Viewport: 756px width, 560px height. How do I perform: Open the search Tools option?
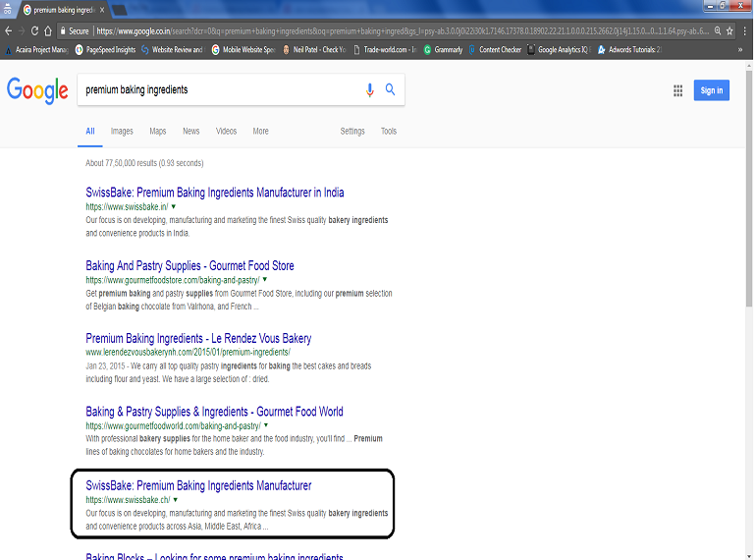[x=389, y=132]
